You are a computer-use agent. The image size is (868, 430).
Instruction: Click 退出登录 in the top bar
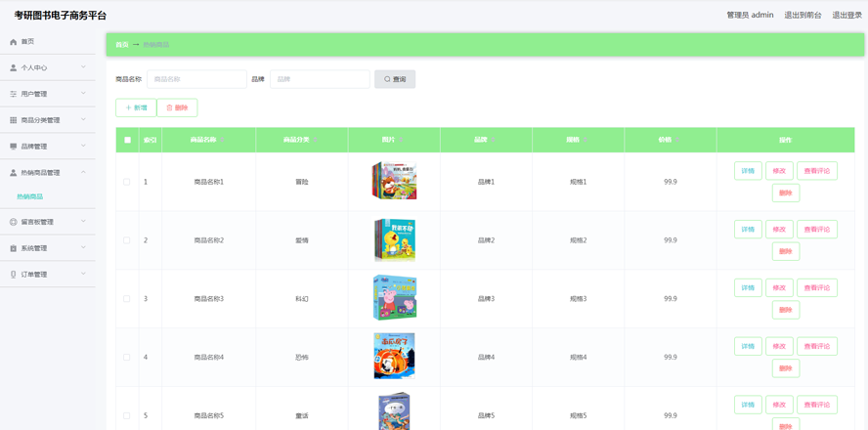coord(846,16)
